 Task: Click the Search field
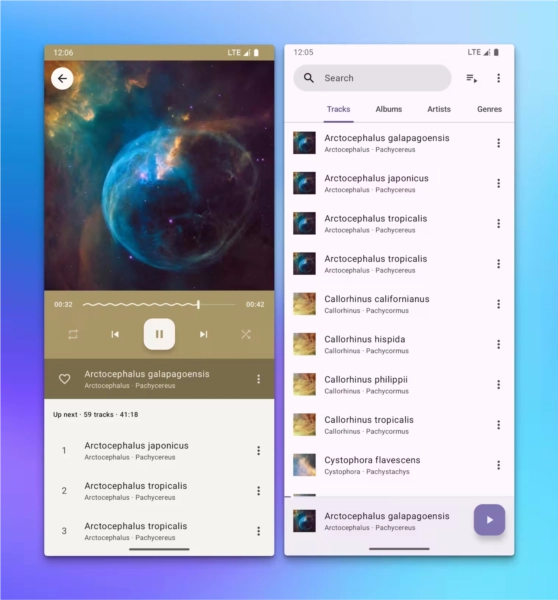[372, 78]
